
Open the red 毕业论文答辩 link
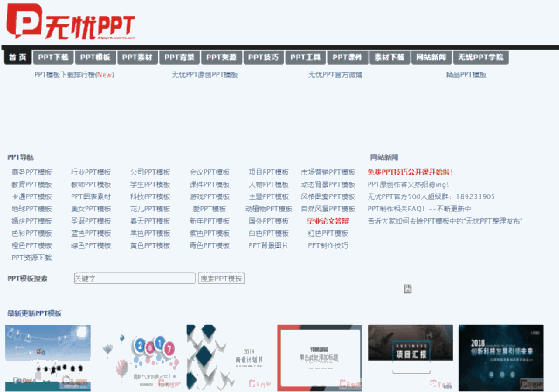tap(328, 221)
